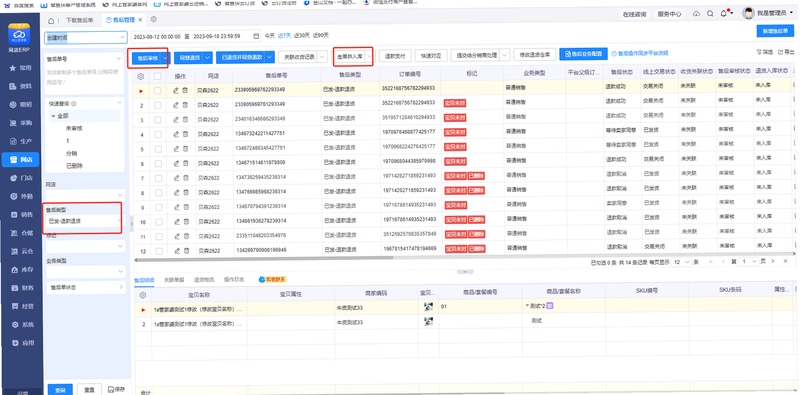The image size is (800, 395).
Task: Expand arrow next to 提交给分销商处理
Action: coord(505,54)
